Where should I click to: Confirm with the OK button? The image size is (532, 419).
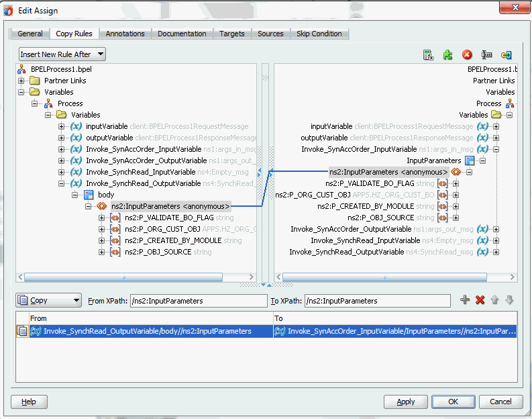454,402
